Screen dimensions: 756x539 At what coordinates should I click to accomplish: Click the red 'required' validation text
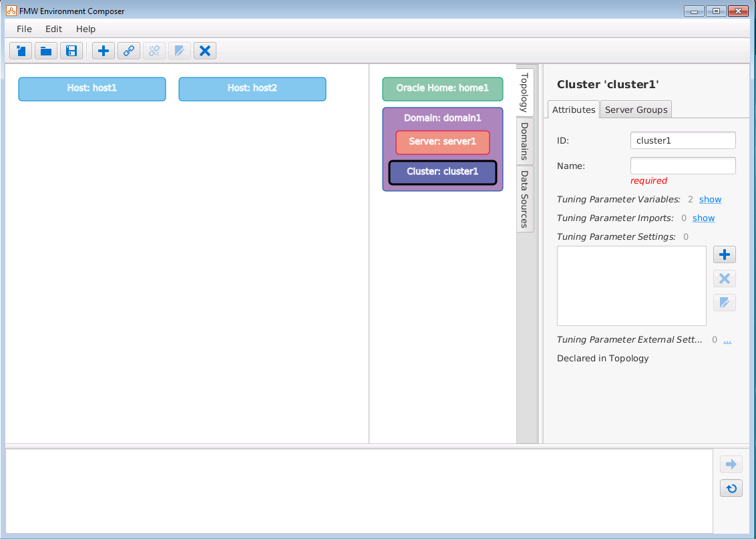[648, 180]
